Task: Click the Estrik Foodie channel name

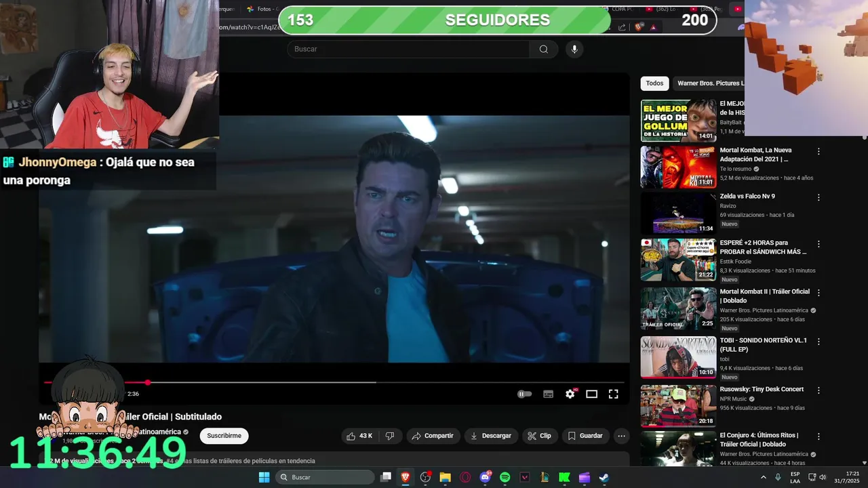Action: 737,261
